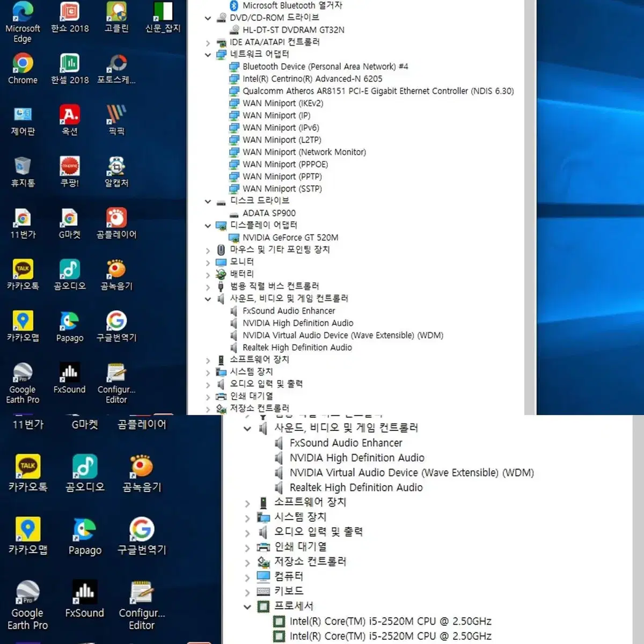Launch the 알캡처 desktop icon
Image resolution: width=644 pixels, height=644 pixels.
click(116, 172)
